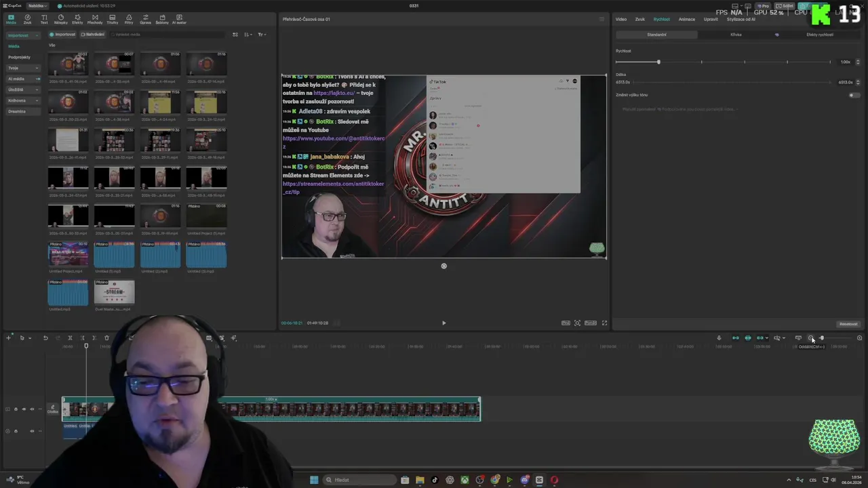The image size is (868, 488).
Task: Select the Efekty rychlosti mode
Action: pos(819,35)
